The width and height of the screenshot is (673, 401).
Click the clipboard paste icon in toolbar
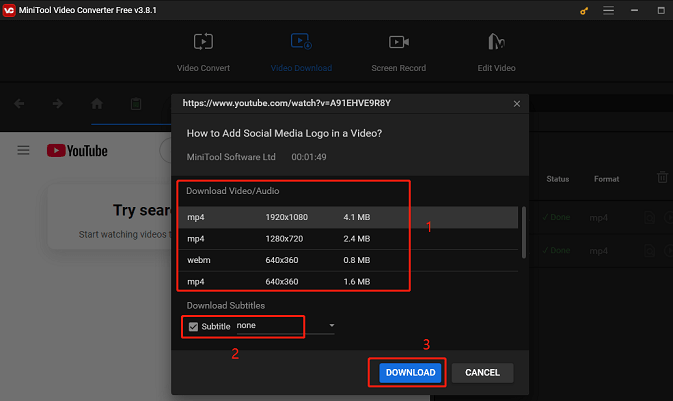[136, 103]
